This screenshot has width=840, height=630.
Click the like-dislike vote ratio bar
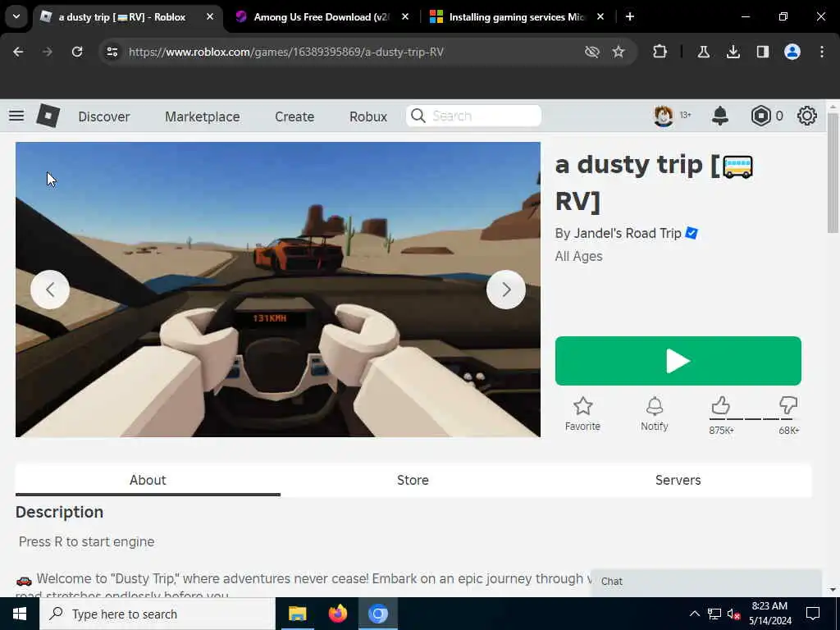[x=755, y=419]
